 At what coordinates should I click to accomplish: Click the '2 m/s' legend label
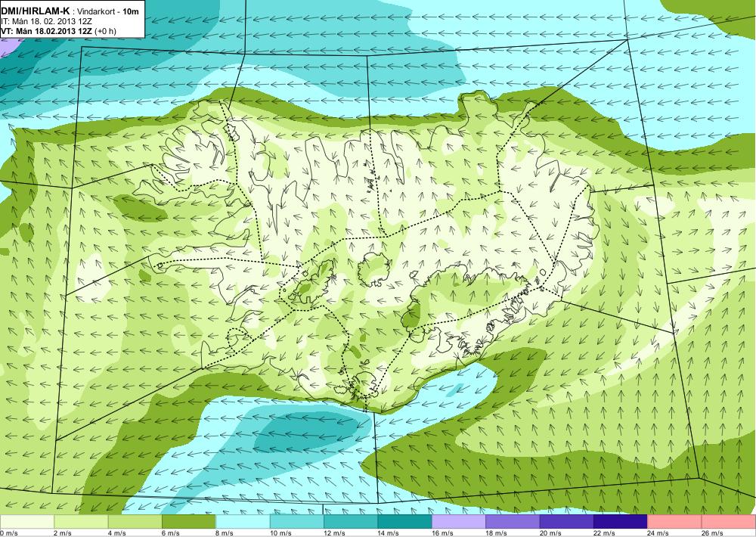coord(63,533)
